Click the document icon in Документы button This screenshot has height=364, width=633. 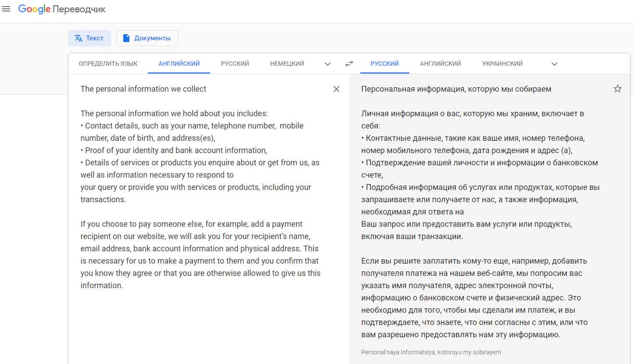click(126, 38)
